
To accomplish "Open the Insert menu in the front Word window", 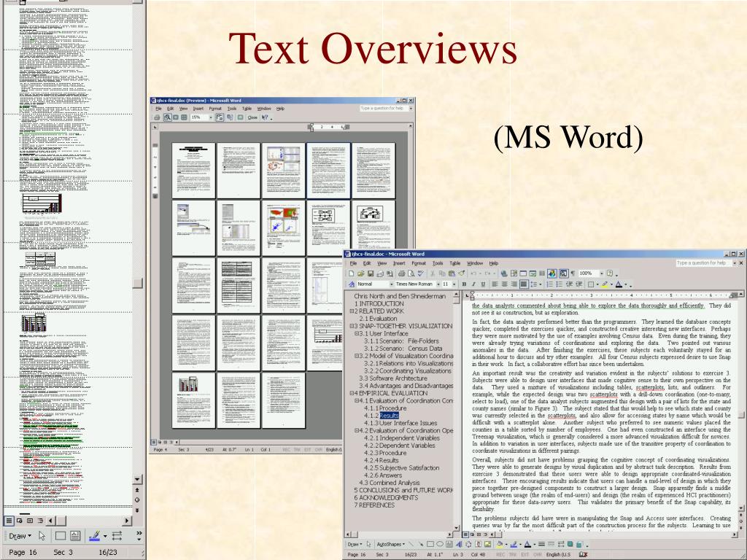I will pos(399,262).
